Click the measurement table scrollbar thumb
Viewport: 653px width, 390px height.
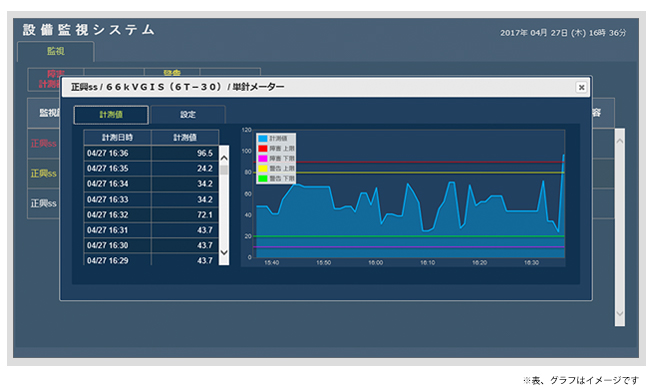[224, 170]
